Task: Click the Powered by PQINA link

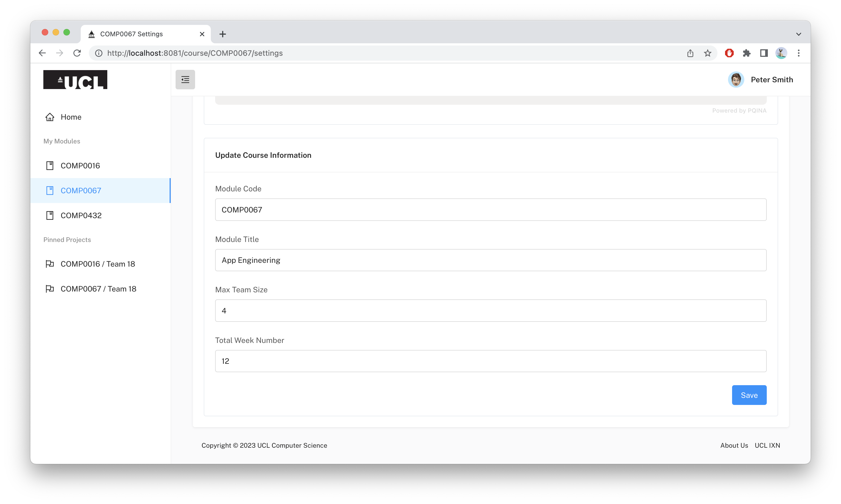Action: (739, 110)
